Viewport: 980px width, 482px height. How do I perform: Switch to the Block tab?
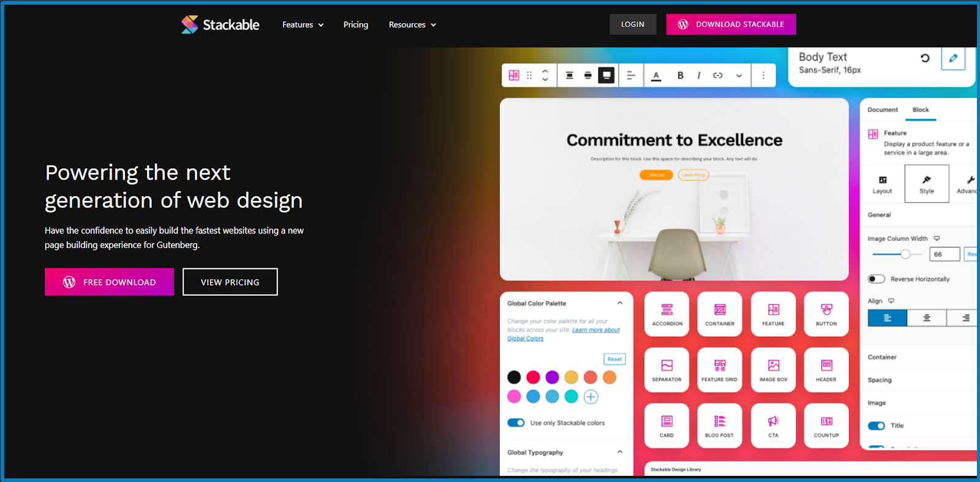(x=921, y=110)
